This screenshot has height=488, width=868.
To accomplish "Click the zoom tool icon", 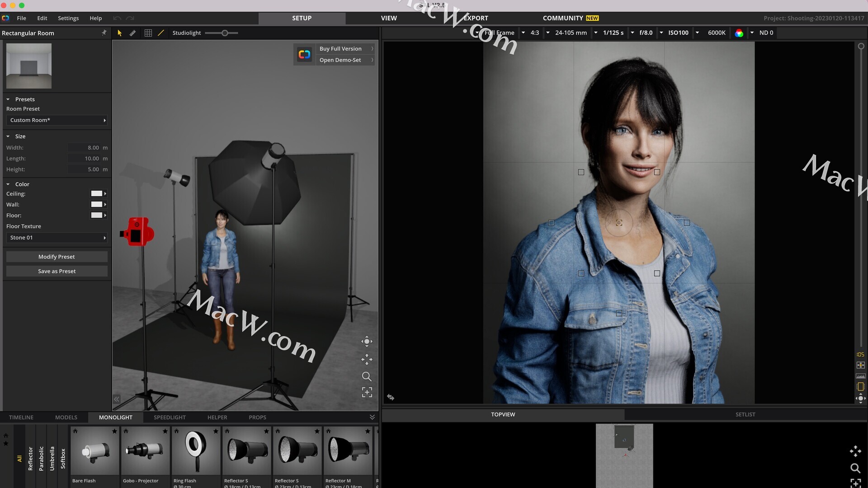I will [367, 375].
